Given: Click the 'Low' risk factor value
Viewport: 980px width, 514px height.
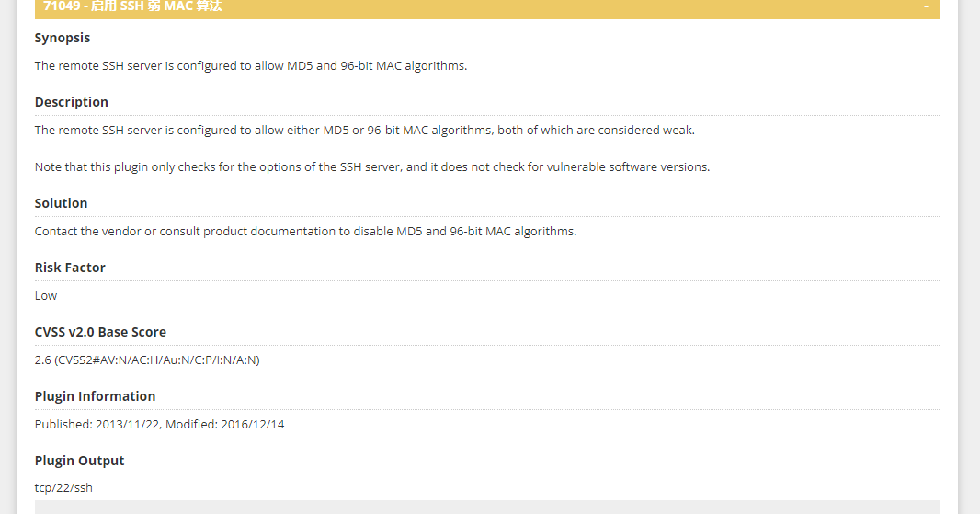Looking at the screenshot, I should [46, 296].
